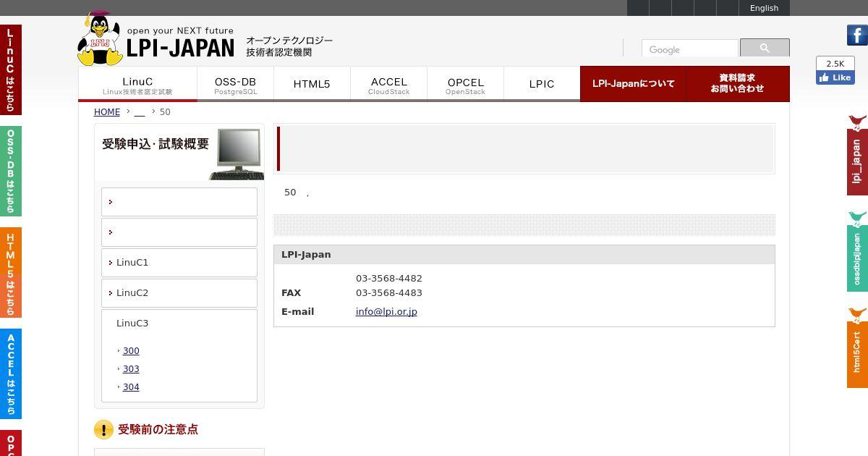Click the HTML5 side banner
The height and width of the screenshot is (456, 868).
[x=11, y=272]
